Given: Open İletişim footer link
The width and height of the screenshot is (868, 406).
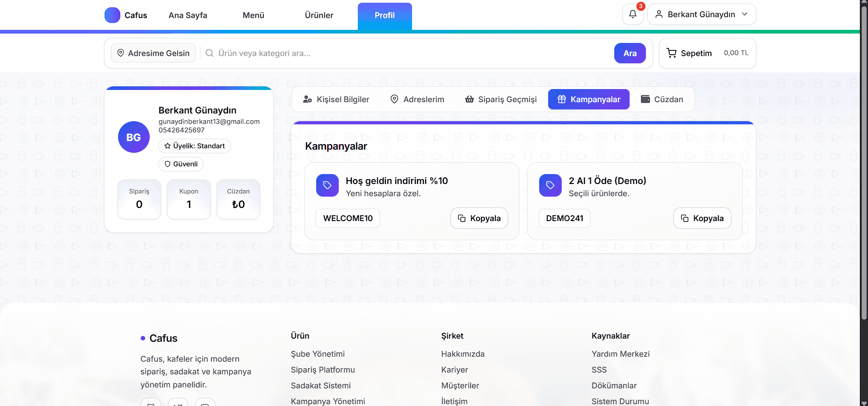Looking at the screenshot, I should 454,401.
